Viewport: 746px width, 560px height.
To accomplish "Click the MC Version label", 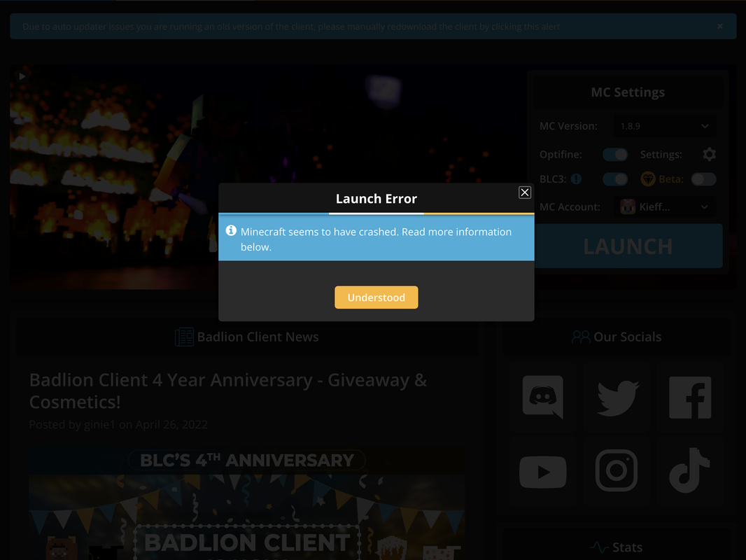I will (x=568, y=126).
